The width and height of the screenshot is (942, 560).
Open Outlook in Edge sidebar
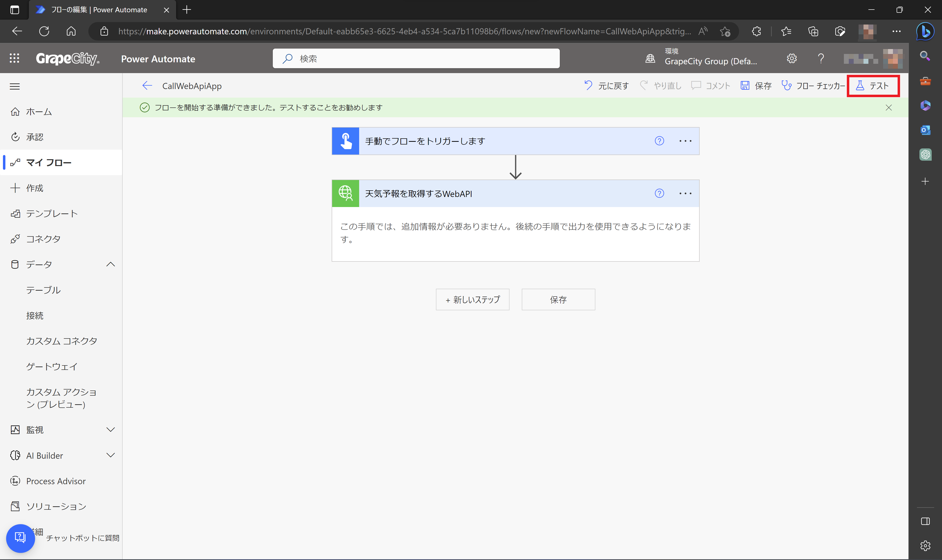(925, 130)
